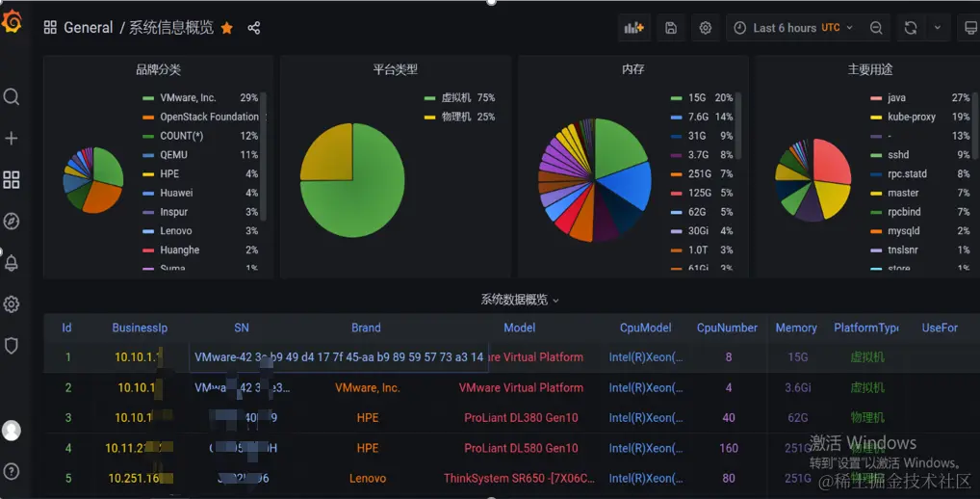
Task: Click the 系统信息概览 dashboard title
Action: point(171,28)
